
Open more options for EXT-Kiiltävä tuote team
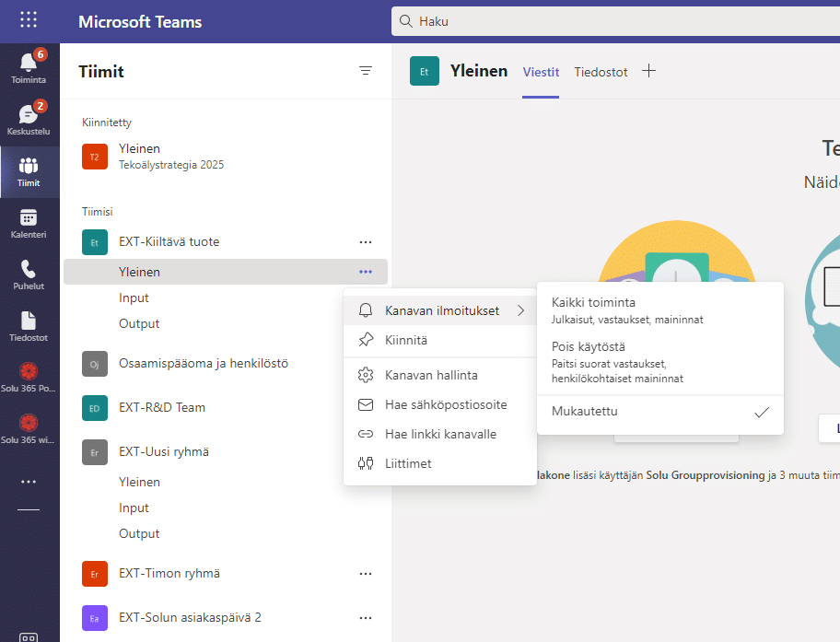point(366,242)
